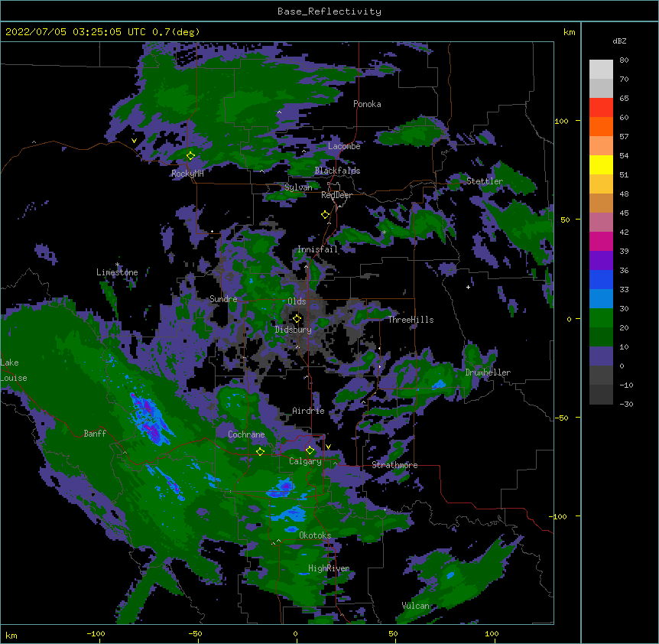Viewport: 659px width, 644px height.
Task: Select the RedDeer label
Action: 336,195
